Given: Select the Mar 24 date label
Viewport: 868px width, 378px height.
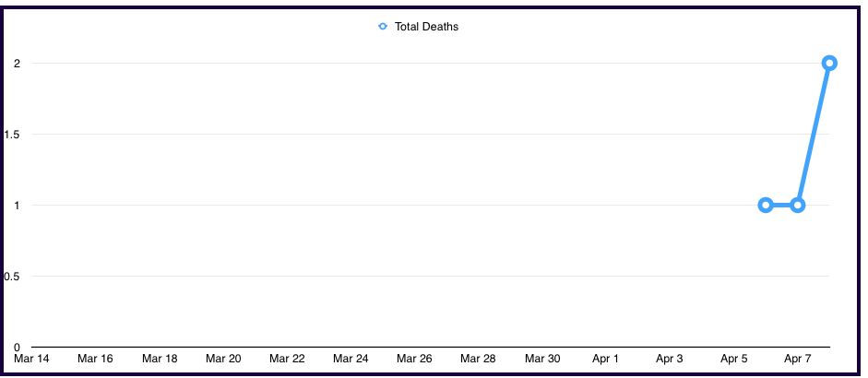Looking at the screenshot, I should (351, 359).
